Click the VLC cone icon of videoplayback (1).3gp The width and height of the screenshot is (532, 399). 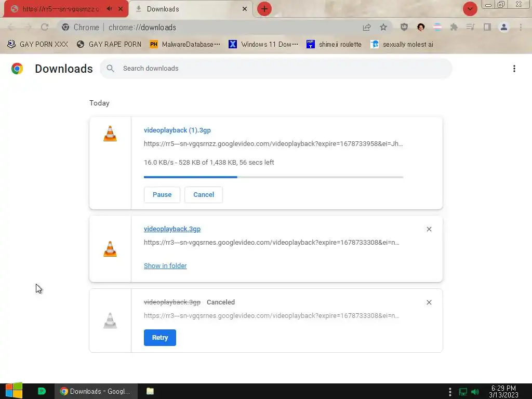pyautogui.click(x=110, y=134)
